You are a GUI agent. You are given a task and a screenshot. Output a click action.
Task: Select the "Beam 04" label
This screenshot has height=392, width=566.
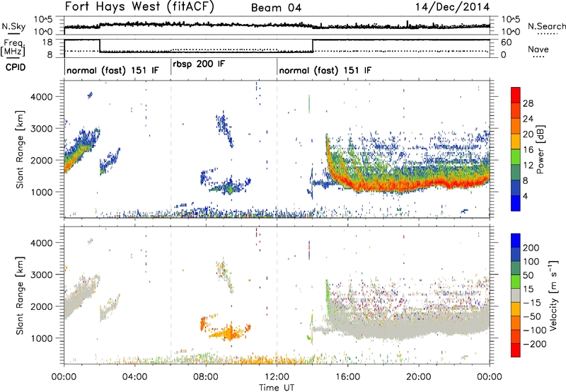(x=276, y=8)
